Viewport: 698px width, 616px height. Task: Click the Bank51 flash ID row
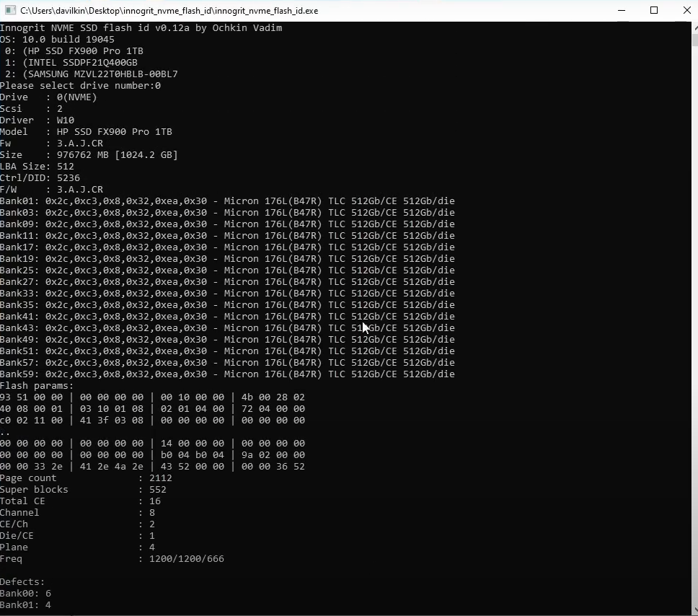pyautogui.click(x=227, y=351)
